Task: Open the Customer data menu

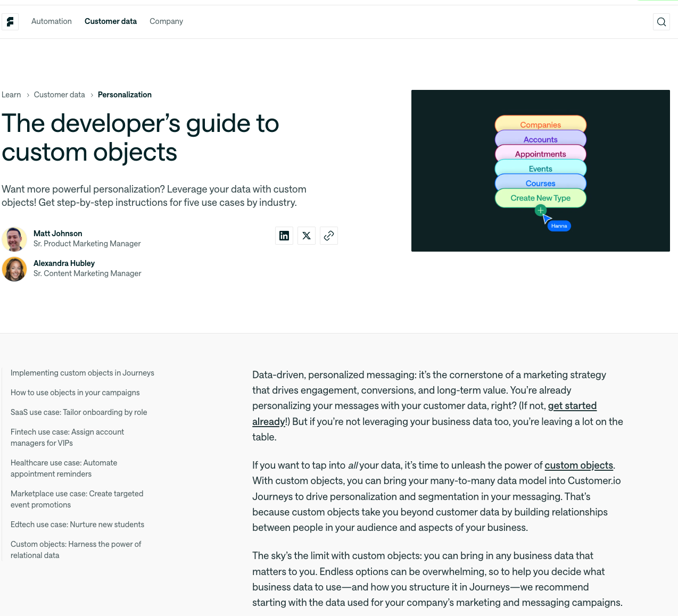Action: 111,21
